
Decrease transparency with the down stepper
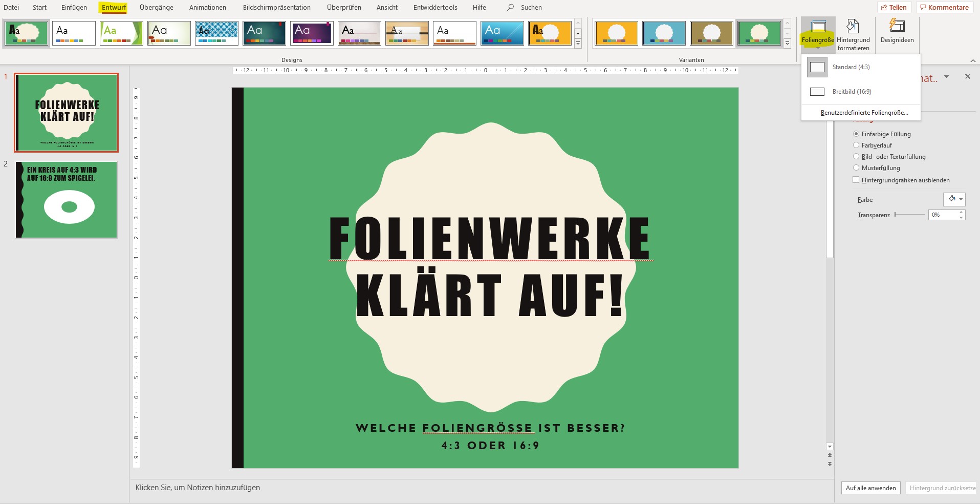click(961, 217)
